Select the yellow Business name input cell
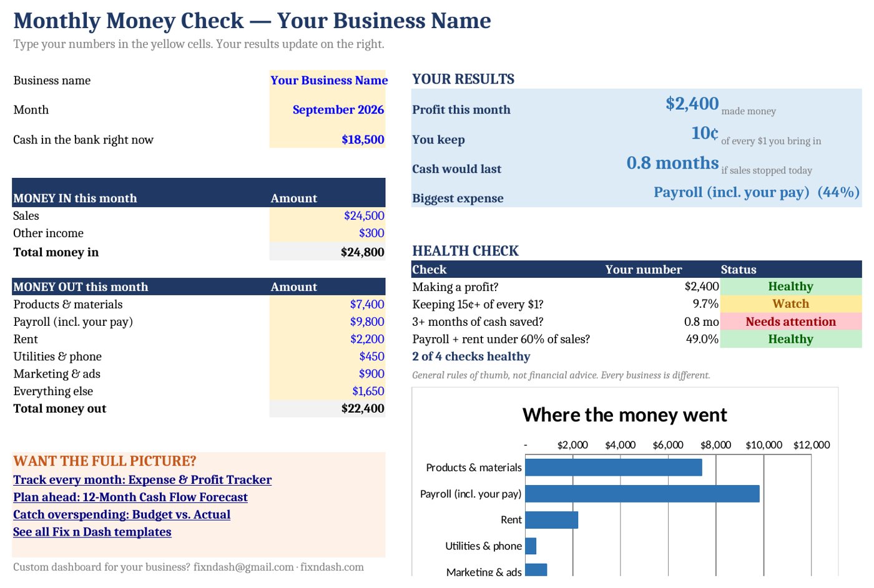This screenshot has width=874, height=588. click(328, 80)
